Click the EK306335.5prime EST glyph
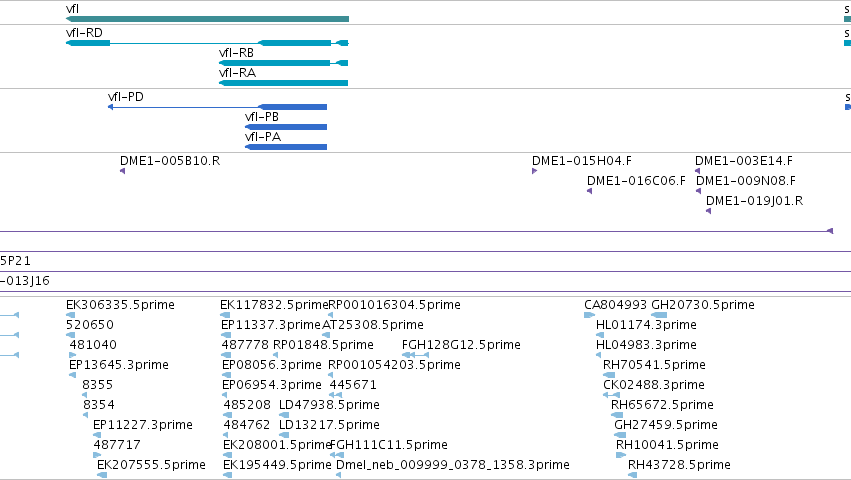 click(x=71, y=315)
